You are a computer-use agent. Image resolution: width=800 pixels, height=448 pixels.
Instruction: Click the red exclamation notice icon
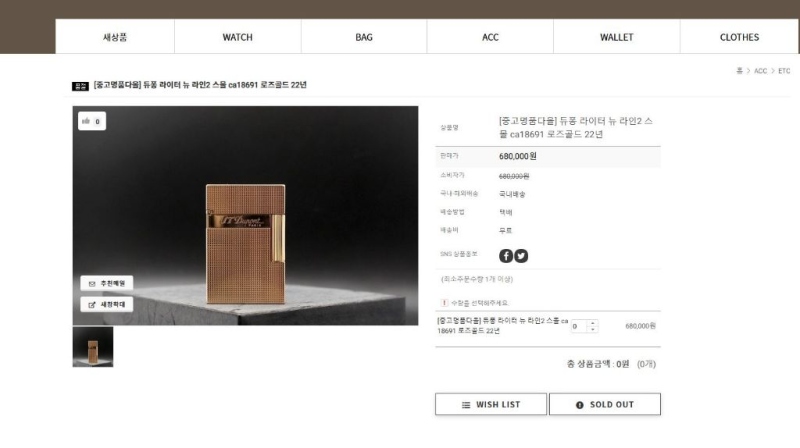click(x=444, y=303)
